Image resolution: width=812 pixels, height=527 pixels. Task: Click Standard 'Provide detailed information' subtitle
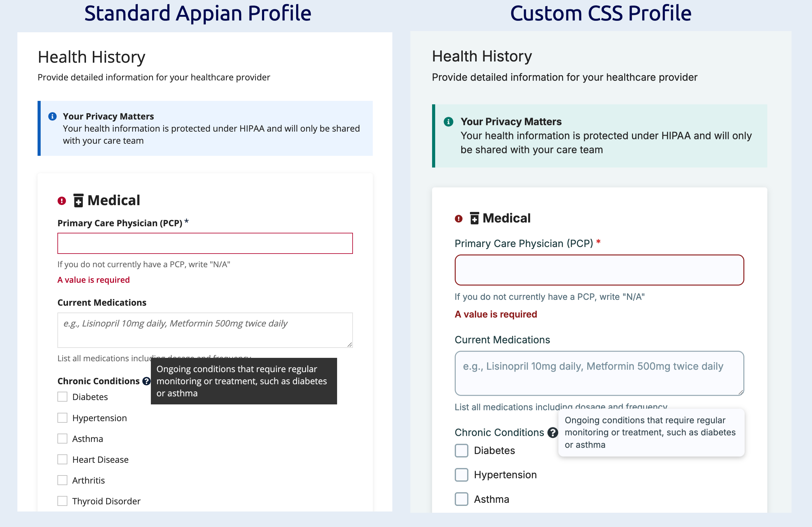154,77
